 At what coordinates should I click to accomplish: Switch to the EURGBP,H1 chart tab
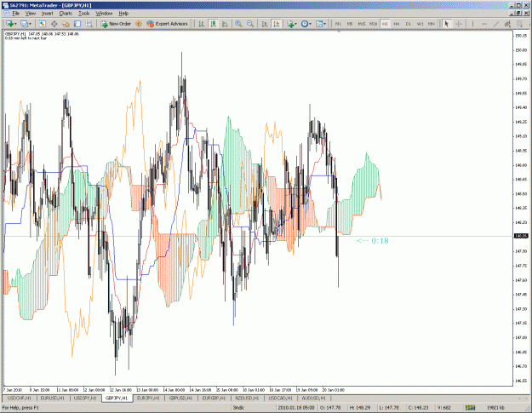coord(215,398)
